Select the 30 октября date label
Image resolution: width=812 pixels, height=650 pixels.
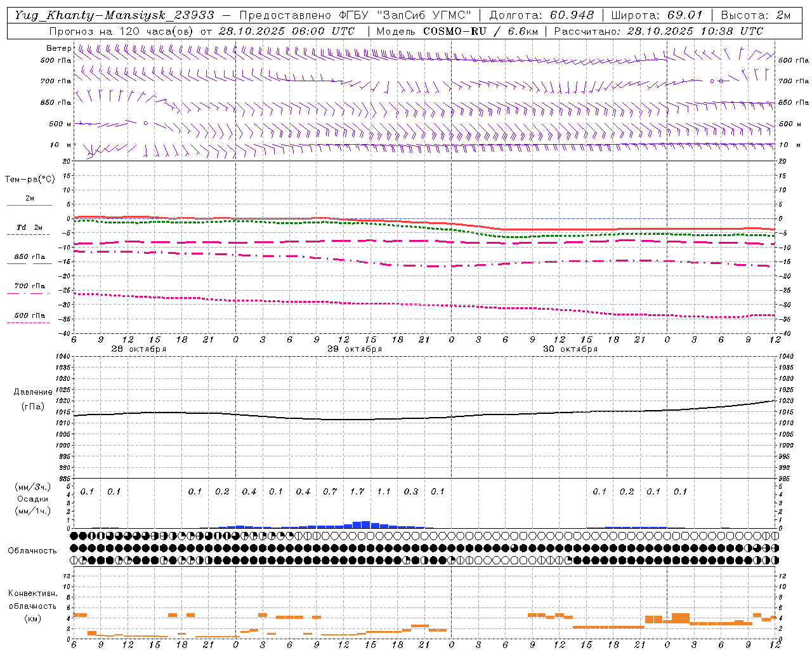click(570, 349)
